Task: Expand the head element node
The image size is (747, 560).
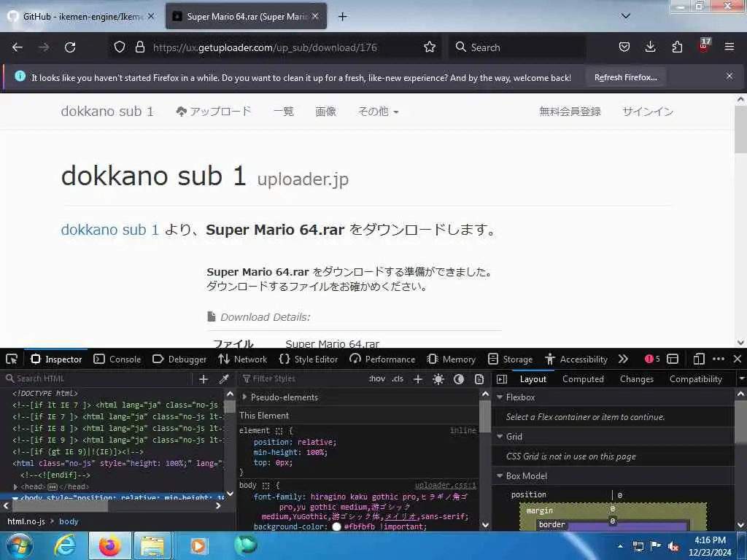Action: pos(16,486)
